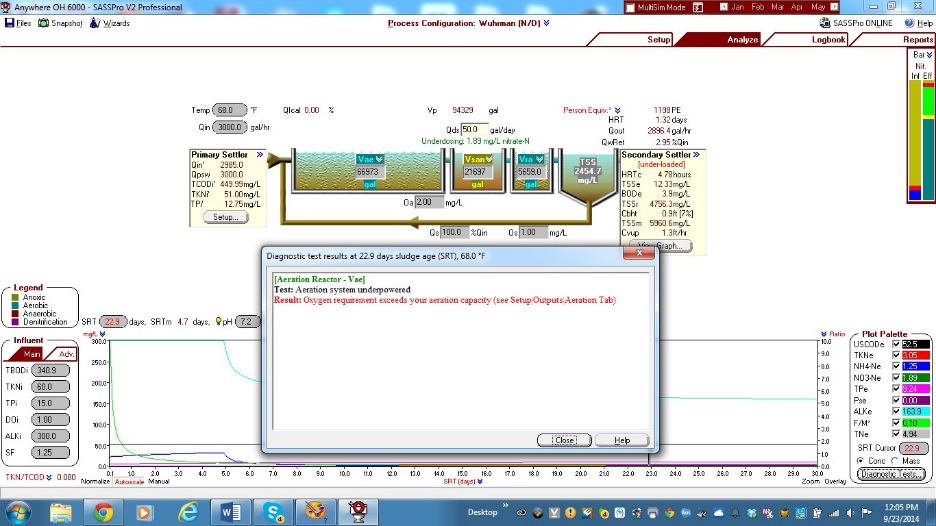Click the SASSPro ONLINE globe icon
The width and height of the screenshot is (936, 526).
tap(824, 22)
